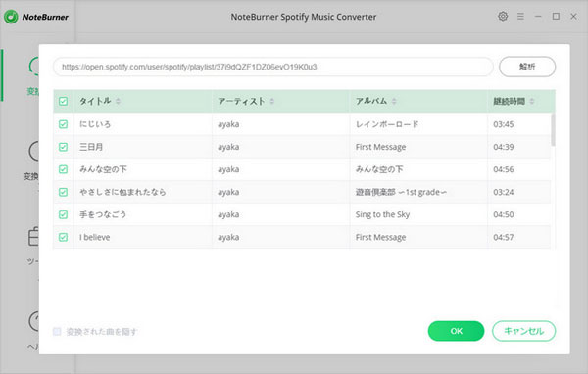Confirm with the OK button
The image size is (588, 374).
456,331
